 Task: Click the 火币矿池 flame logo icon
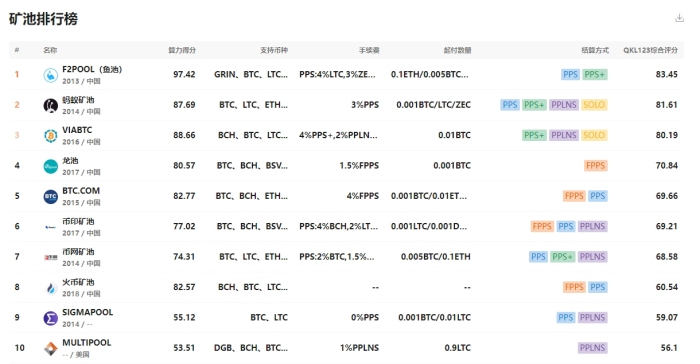coord(50,288)
